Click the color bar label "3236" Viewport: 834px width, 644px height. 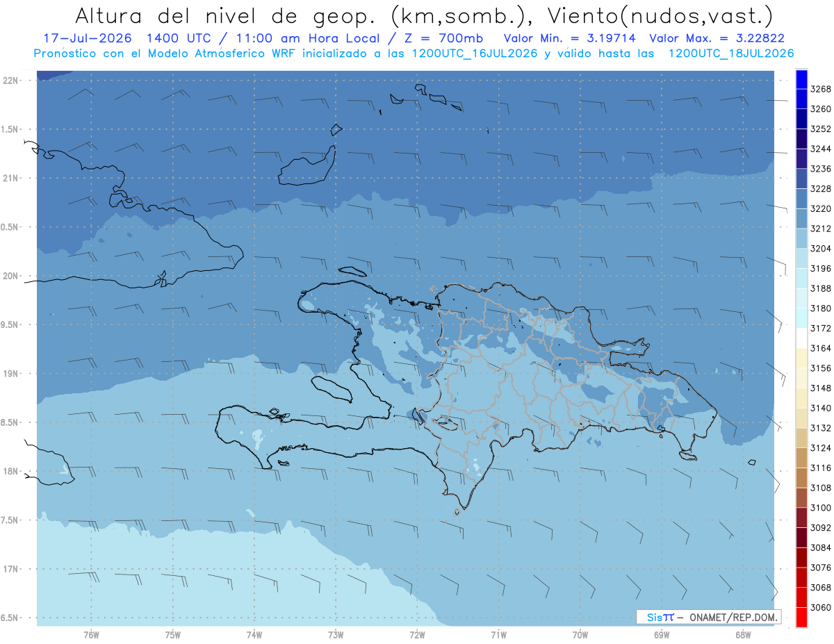point(821,169)
